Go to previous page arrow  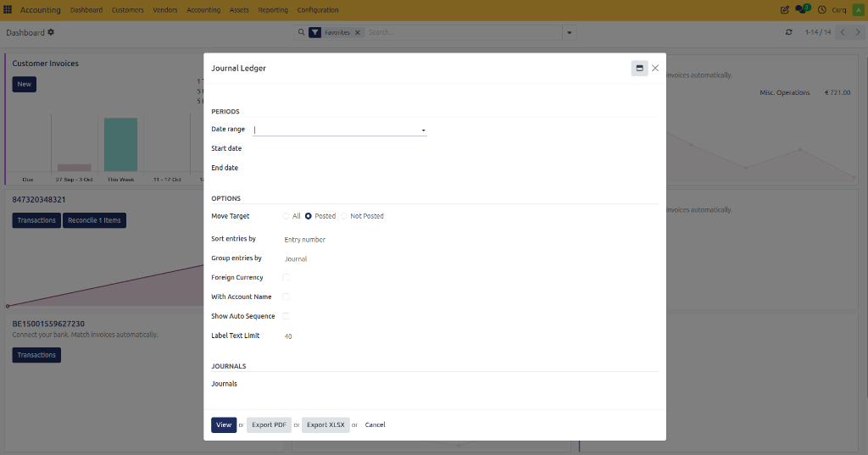click(x=843, y=32)
